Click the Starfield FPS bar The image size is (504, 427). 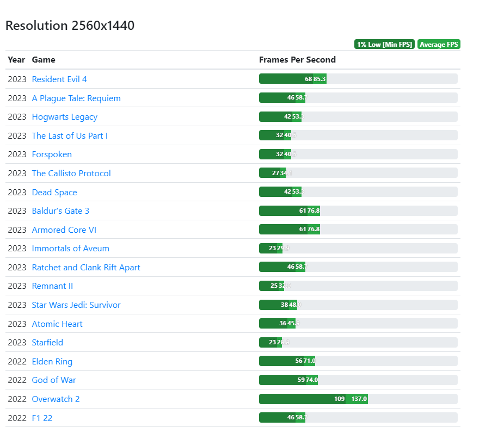(x=358, y=343)
